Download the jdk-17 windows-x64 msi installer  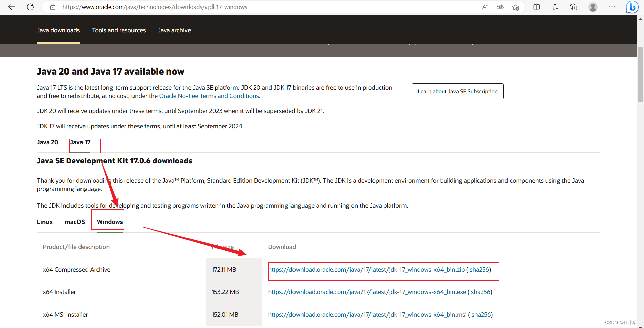(x=367, y=315)
